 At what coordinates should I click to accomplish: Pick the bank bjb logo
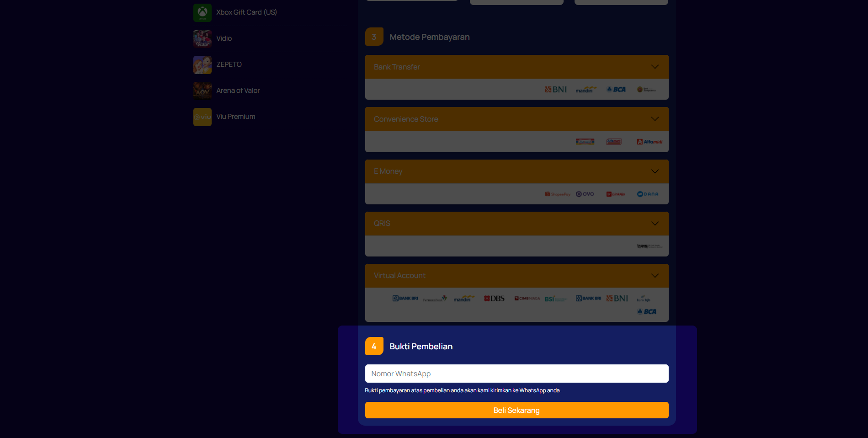coord(644,299)
